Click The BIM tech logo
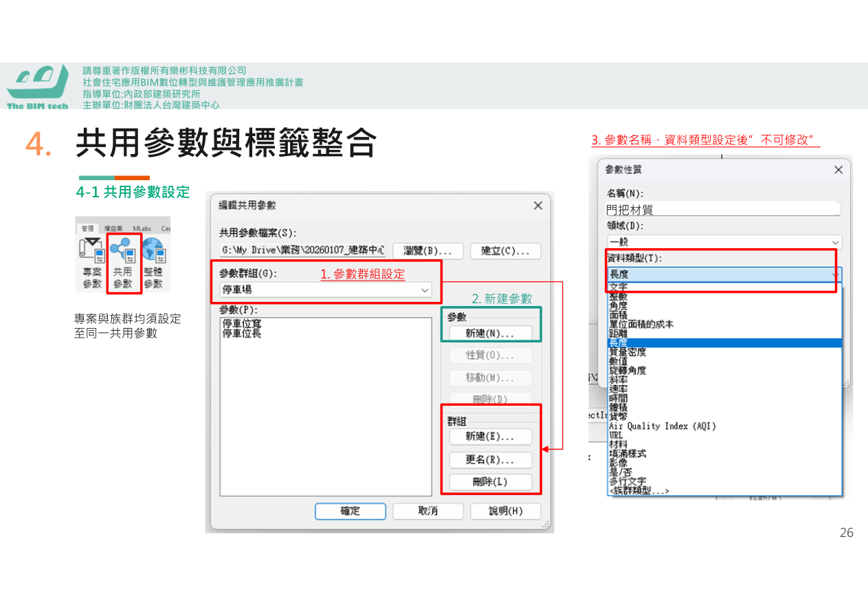This screenshot has width=868, height=614. [38, 87]
